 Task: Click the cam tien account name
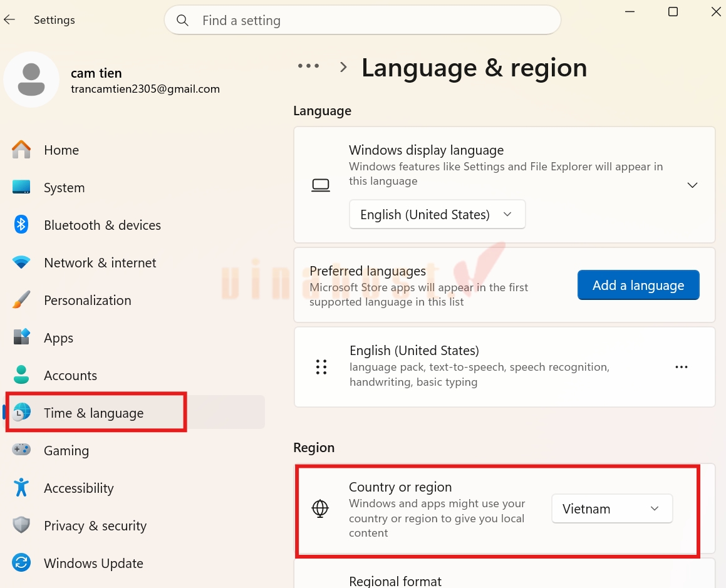point(96,73)
